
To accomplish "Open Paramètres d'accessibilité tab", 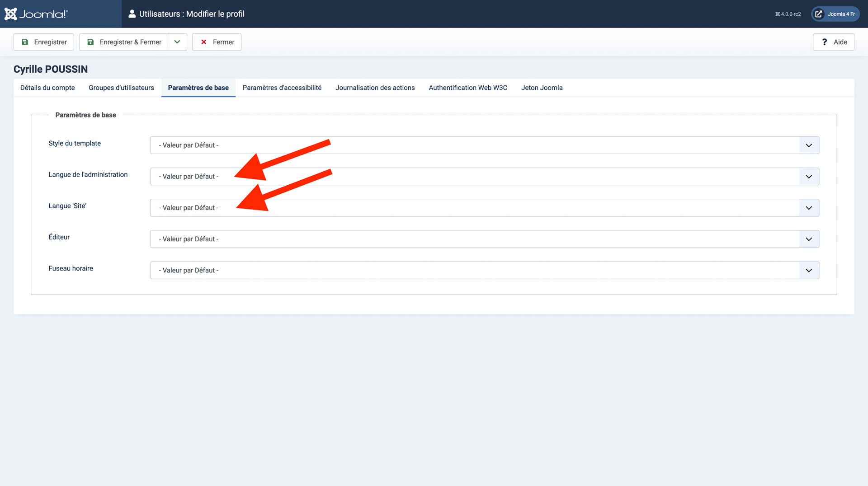I will (282, 88).
